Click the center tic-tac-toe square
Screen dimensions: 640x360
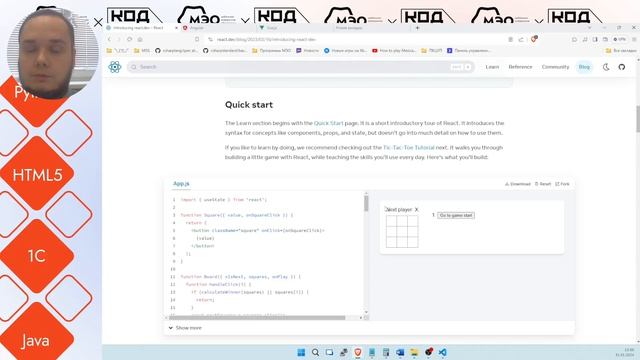coord(402,231)
